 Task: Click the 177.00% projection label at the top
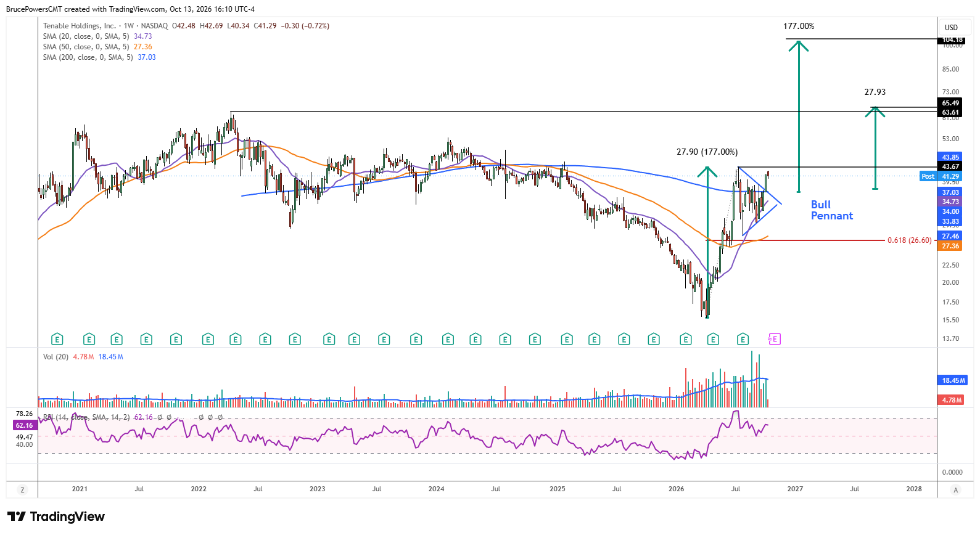click(x=799, y=26)
